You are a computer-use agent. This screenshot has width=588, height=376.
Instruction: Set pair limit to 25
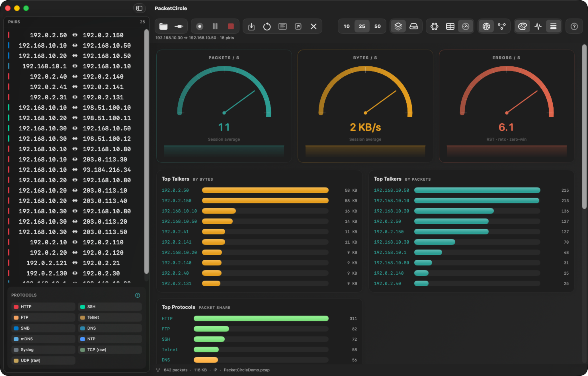point(362,26)
